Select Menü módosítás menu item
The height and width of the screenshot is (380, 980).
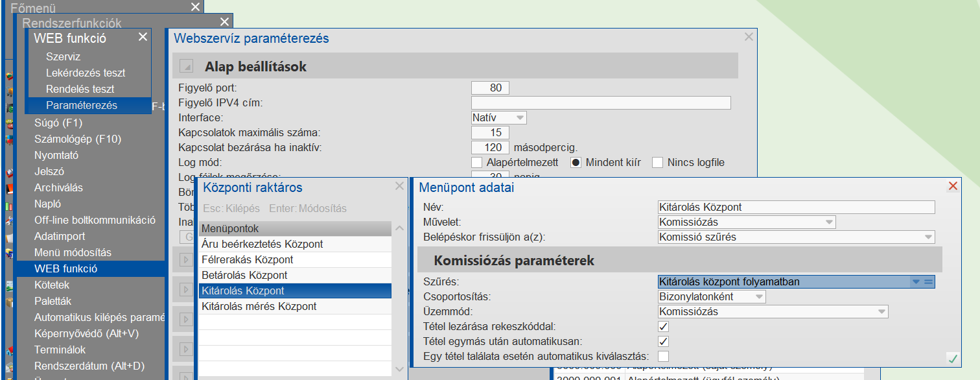pyautogui.click(x=73, y=252)
